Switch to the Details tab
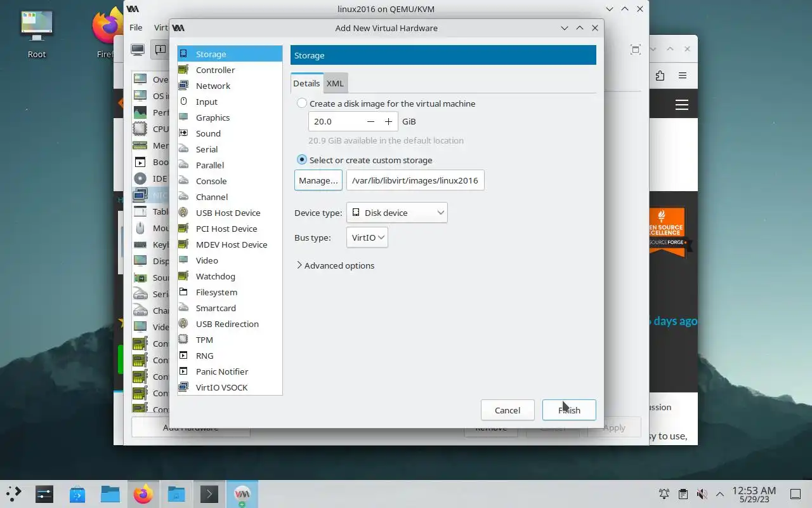Image resolution: width=812 pixels, height=508 pixels. [306, 83]
